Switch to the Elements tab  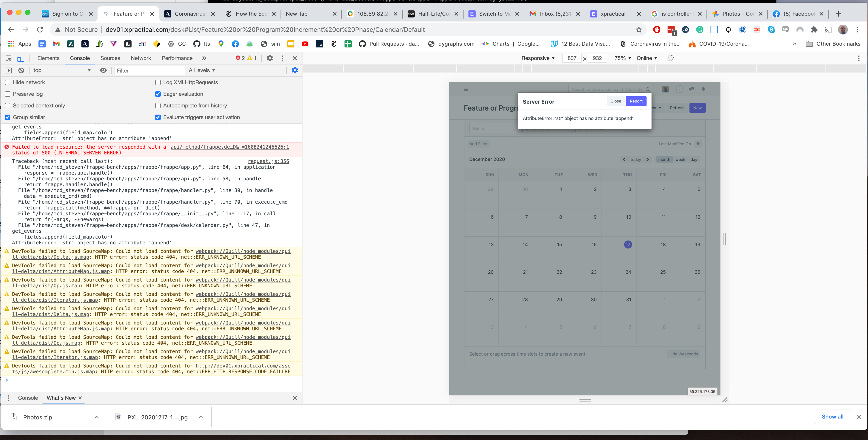coord(48,58)
